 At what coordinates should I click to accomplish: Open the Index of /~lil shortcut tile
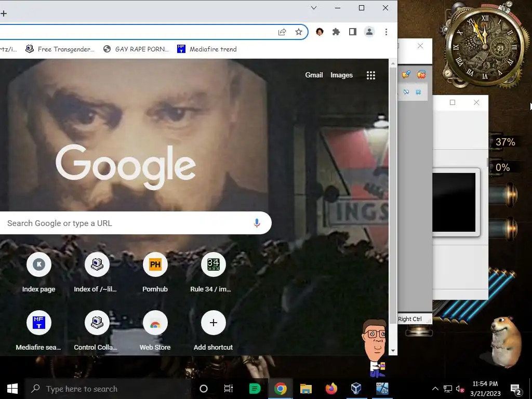[x=97, y=273]
